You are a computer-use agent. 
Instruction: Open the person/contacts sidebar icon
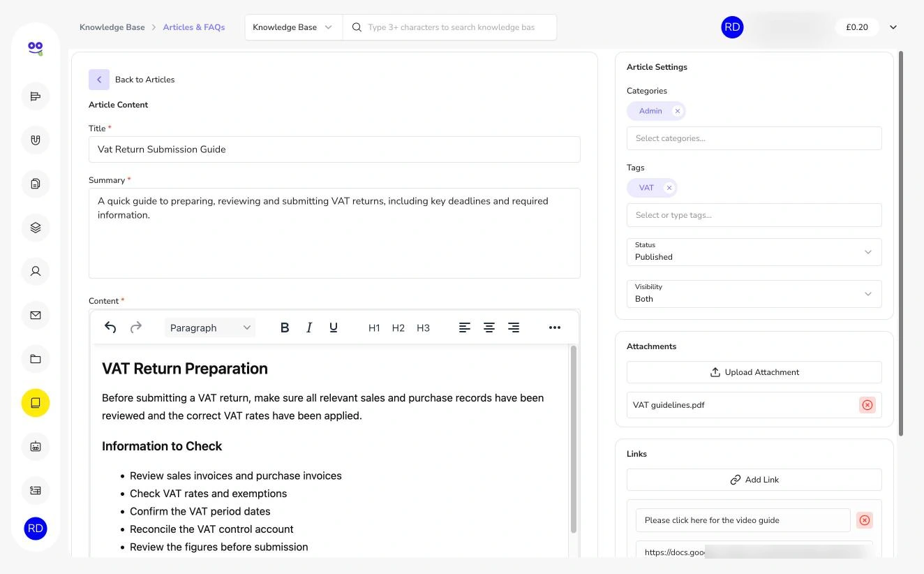(x=36, y=271)
